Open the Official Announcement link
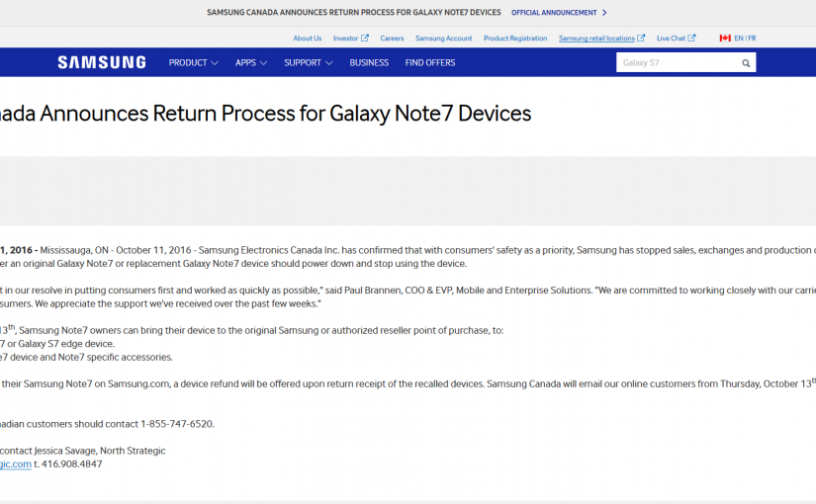 click(x=554, y=13)
